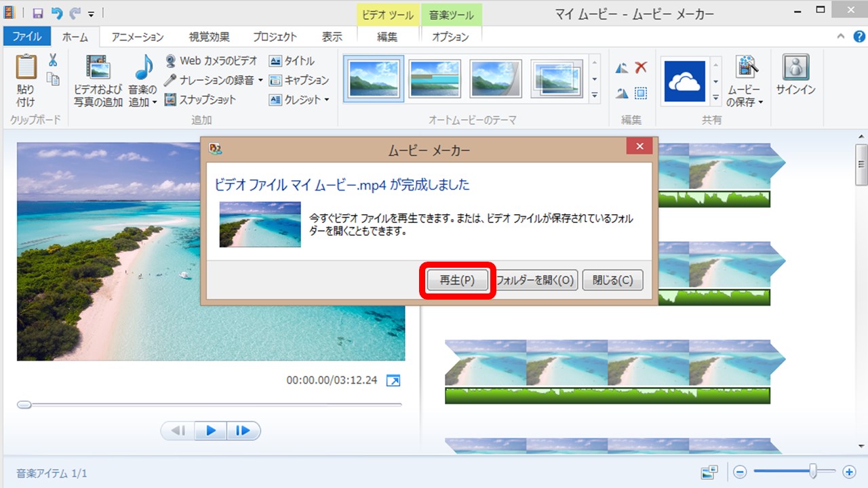Click the サインイン icon
The height and width of the screenshot is (488, 868).
pyautogui.click(x=795, y=68)
